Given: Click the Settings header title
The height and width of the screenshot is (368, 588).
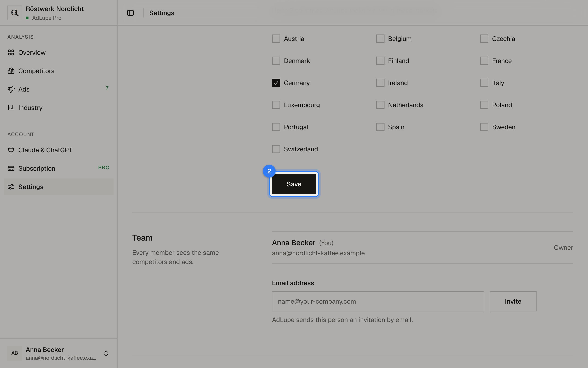Looking at the screenshot, I should pyautogui.click(x=162, y=13).
